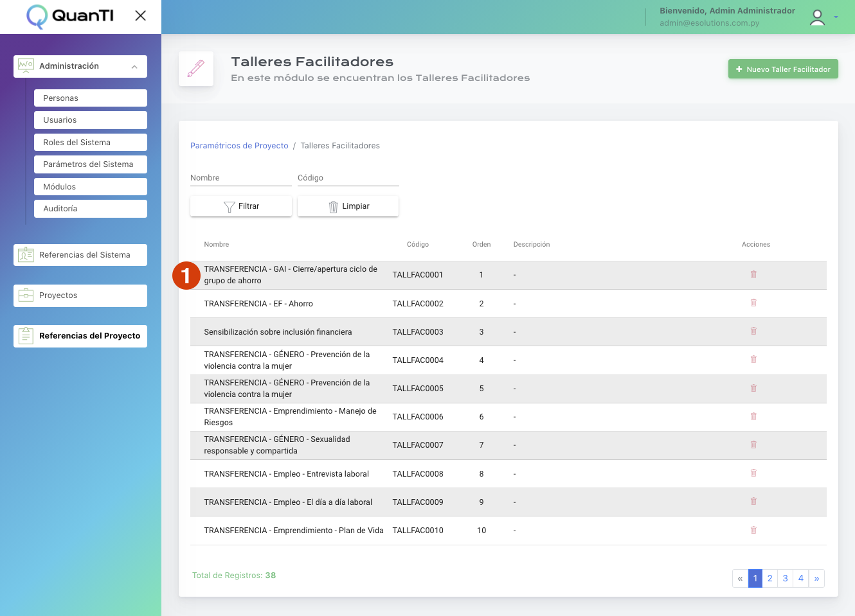This screenshot has width=855, height=616.
Task: Expand the account dropdown arrow
Action: click(836, 17)
